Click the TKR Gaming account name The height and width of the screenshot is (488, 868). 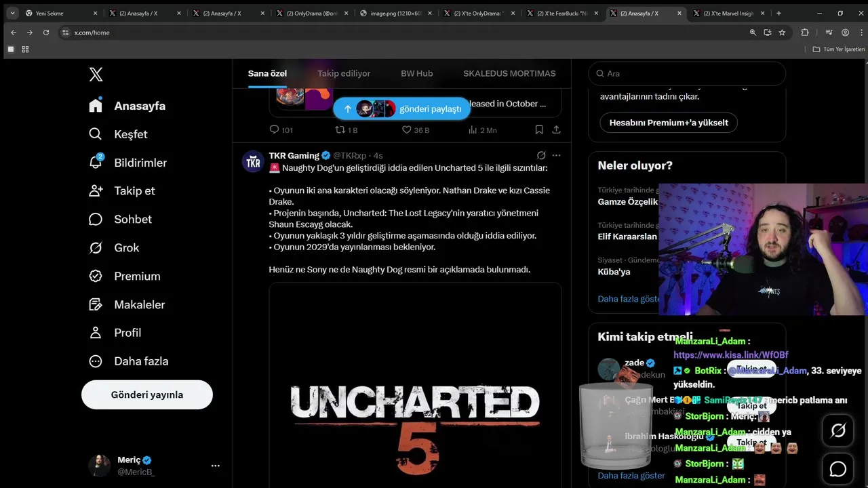point(294,155)
